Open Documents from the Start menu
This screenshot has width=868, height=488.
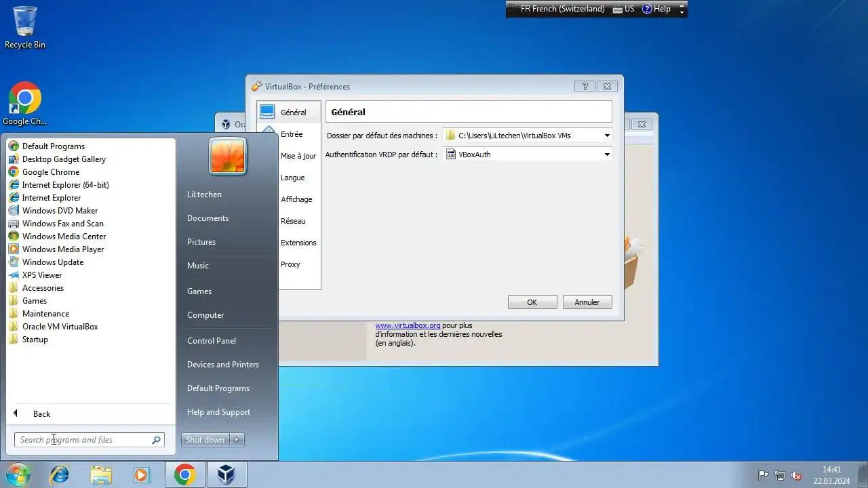(208, 218)
